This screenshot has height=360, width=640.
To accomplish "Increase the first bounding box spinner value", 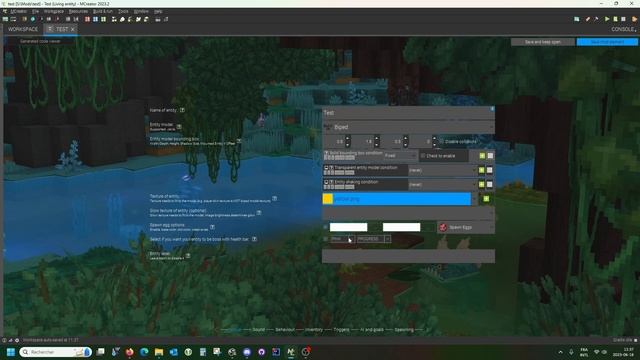I will point(348,139).
